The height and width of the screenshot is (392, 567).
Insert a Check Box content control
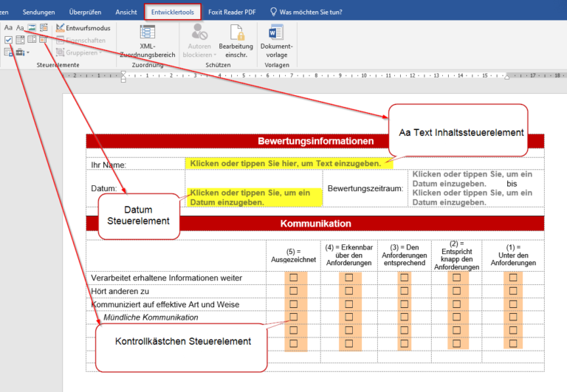click(x=8, y=40)
